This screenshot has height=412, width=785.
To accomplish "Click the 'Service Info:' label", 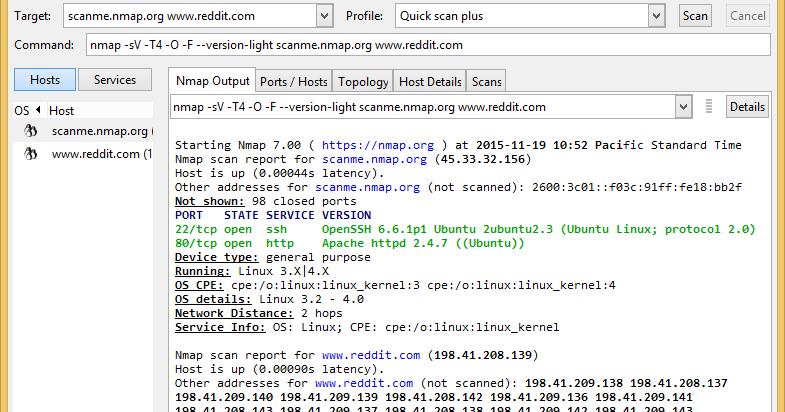I will click(220, 327).
